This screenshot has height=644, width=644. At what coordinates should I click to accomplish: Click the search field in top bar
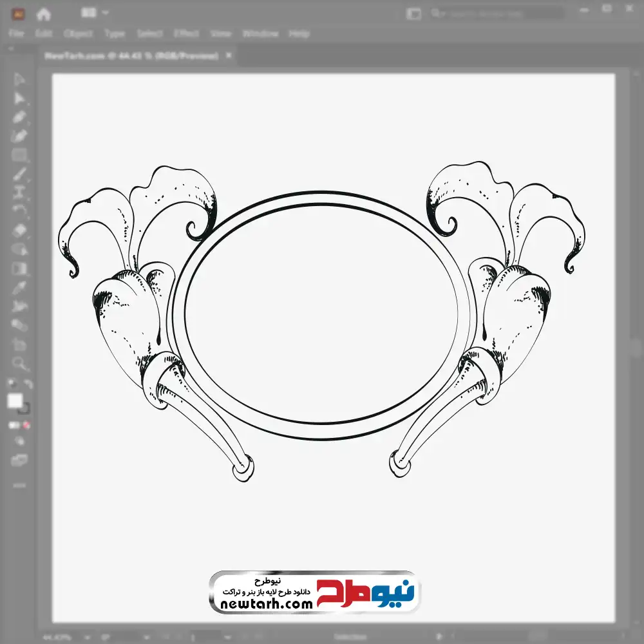(496, 13)
